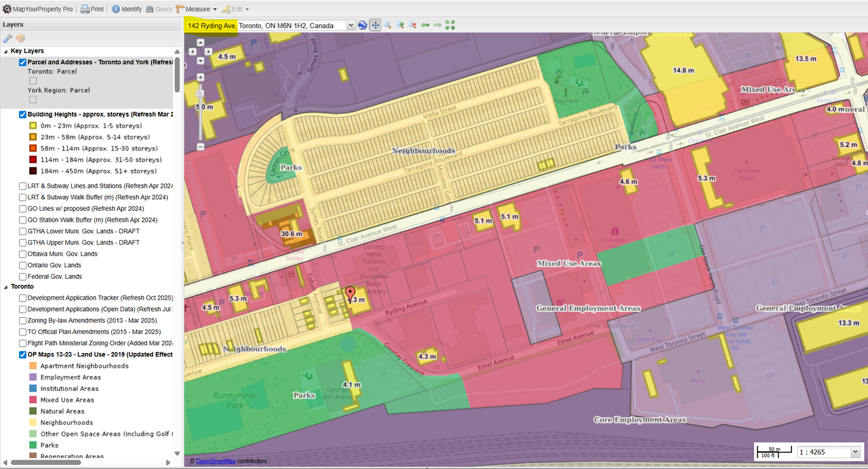Open the layer palette icon

click(x=20, y=38)
